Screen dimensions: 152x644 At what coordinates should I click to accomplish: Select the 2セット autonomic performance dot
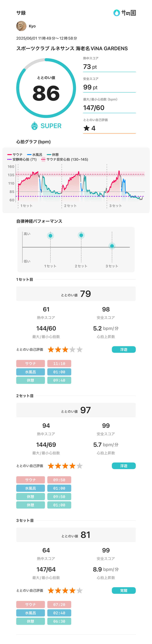point(81,235)
